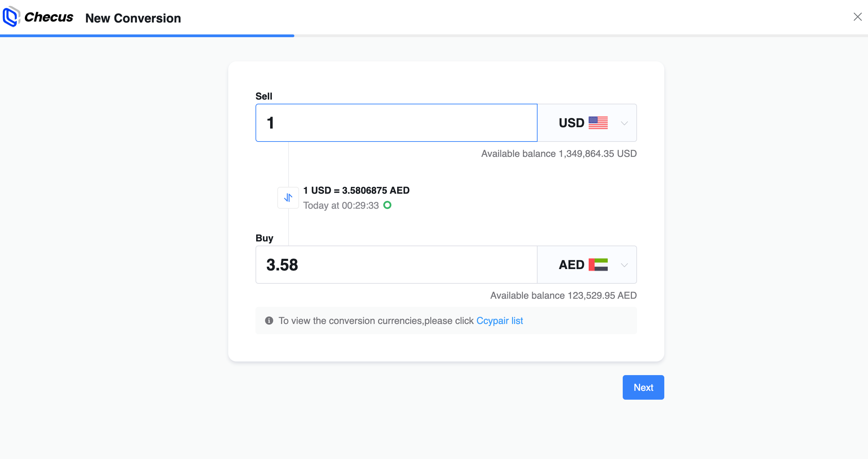
Task: Click the green rate refresh circle indicator
Action: [x=387, y=205]
